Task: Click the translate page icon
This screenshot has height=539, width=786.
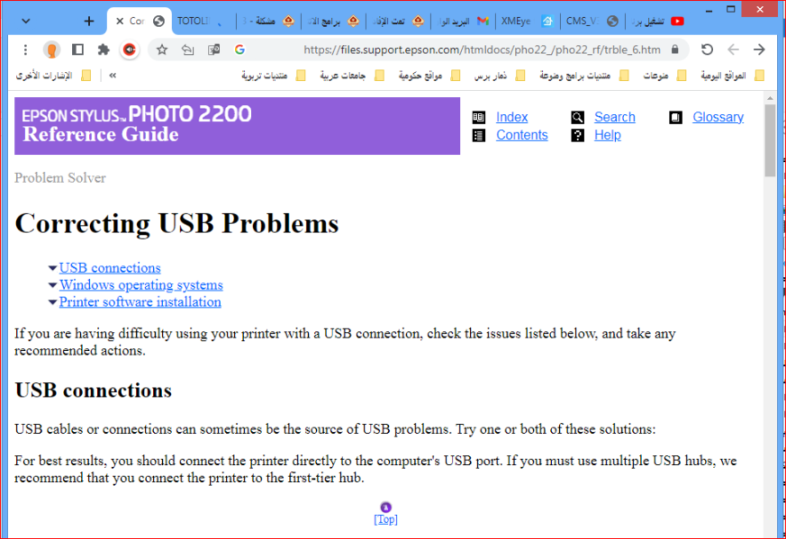Action: coord(214,50)
